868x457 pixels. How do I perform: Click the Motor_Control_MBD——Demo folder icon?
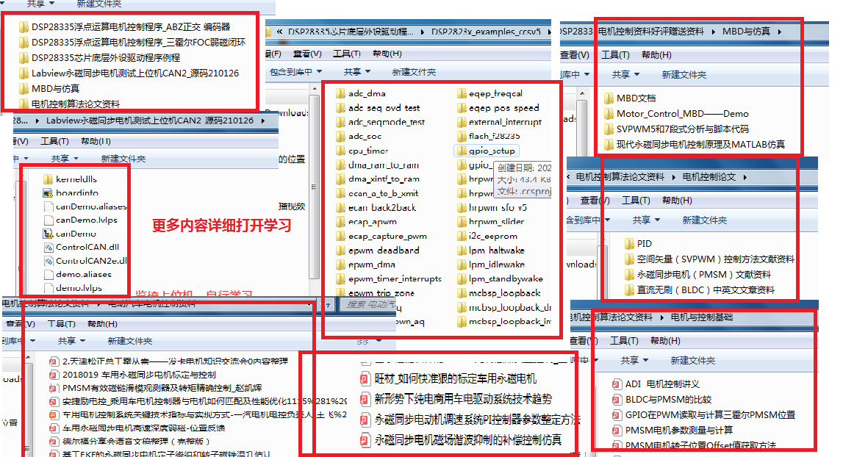pos(609,113)
